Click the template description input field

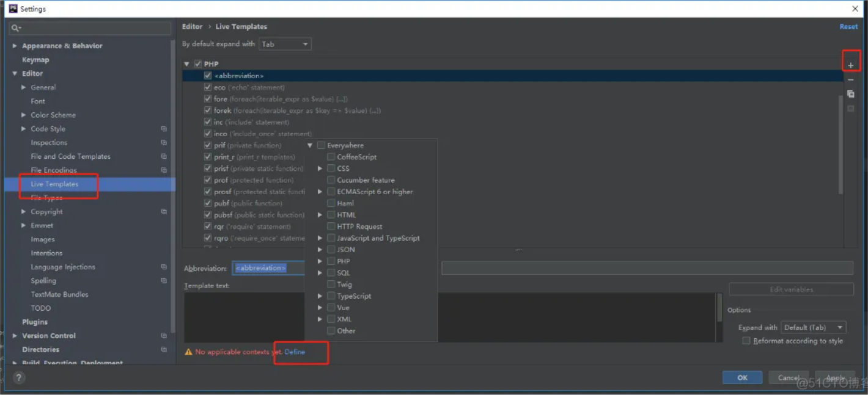(x=647, y=268)
